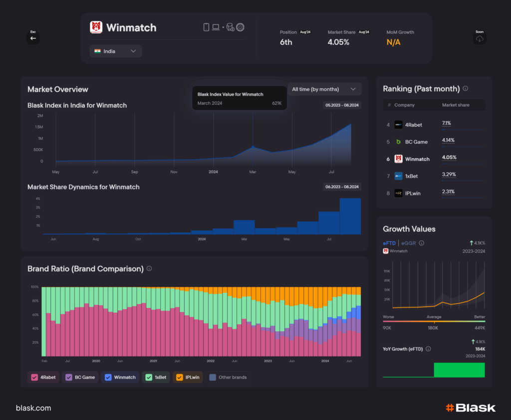Click the Soon cloud download icon

480,38
